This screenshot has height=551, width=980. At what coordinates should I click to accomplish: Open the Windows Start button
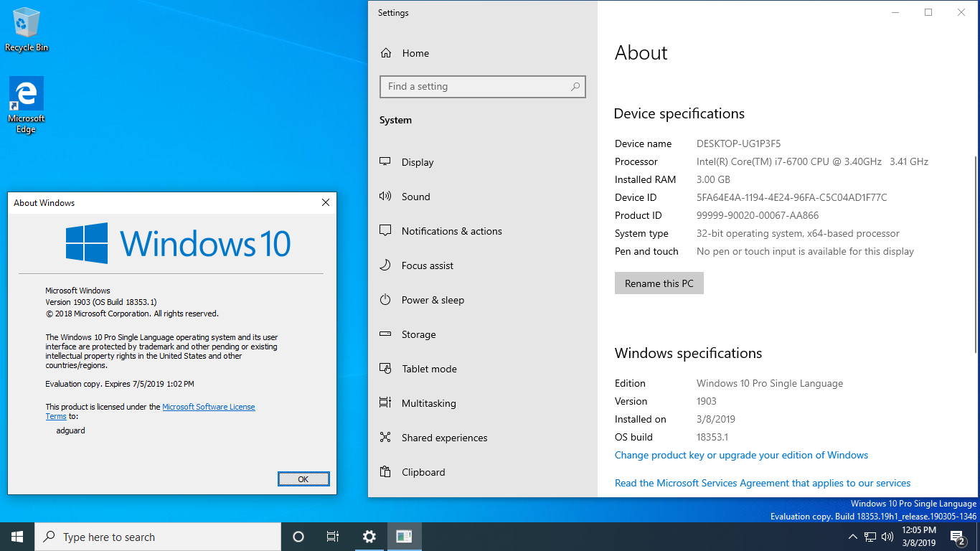coord(17,537)
